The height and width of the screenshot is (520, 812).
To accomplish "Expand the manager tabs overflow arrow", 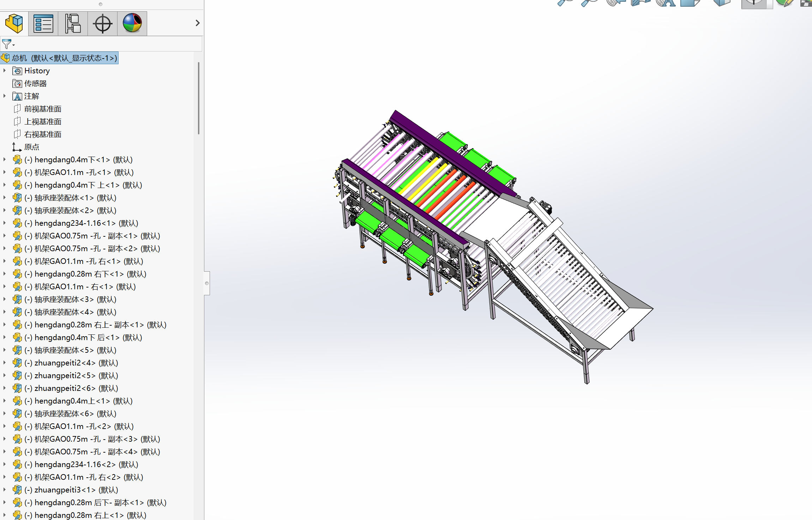I will [198, 23].
